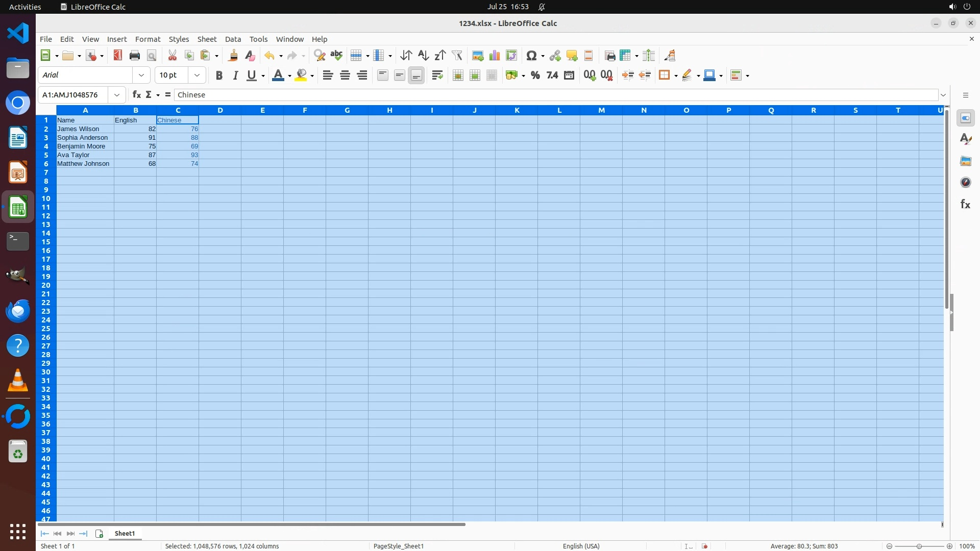Click the column D header
This screenshot has height=551, width=980.
tap(220, 110)
